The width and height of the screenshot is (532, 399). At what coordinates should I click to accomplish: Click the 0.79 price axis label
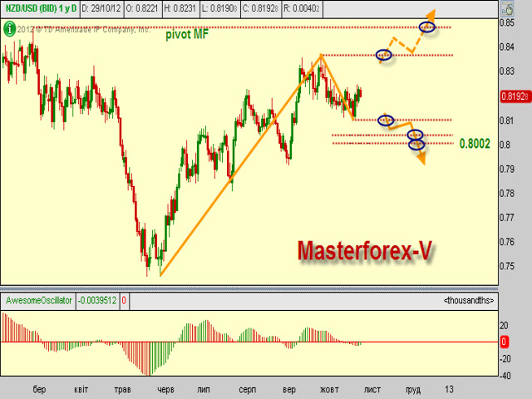[x=506, y=169]
